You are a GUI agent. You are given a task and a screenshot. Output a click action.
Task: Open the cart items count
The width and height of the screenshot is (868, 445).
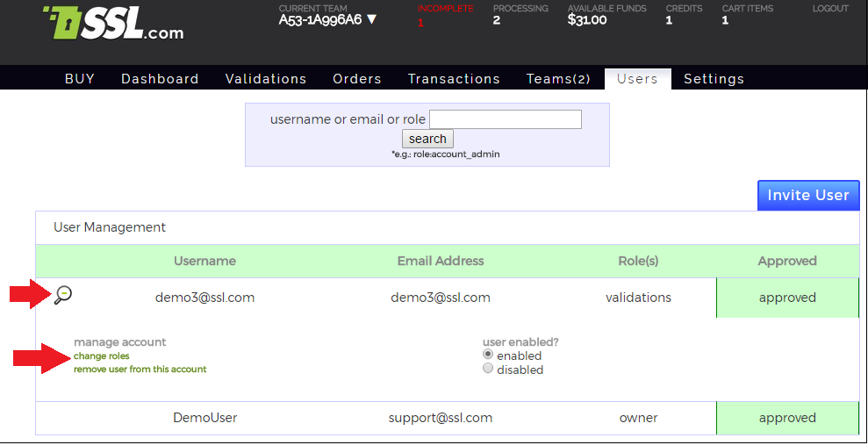(725, 20)
